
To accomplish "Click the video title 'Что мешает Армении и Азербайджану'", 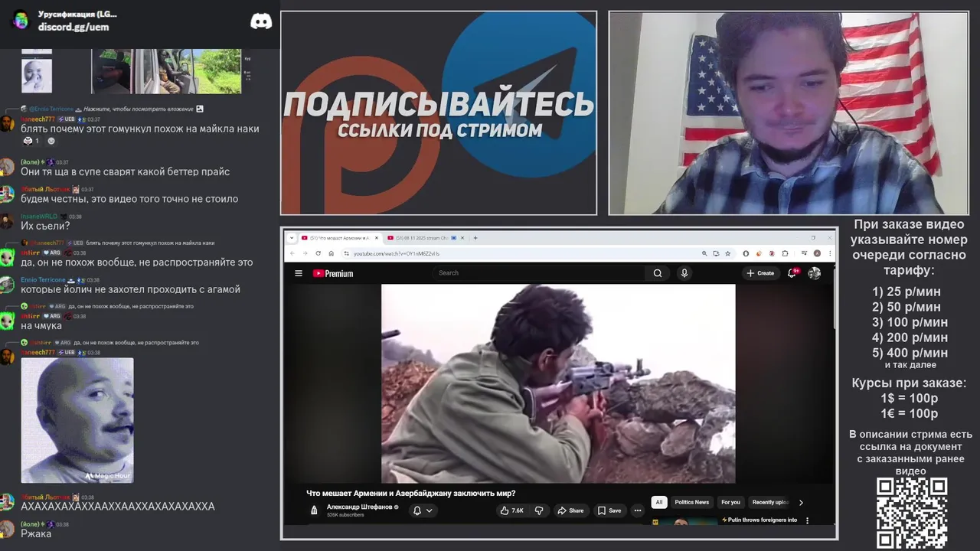I will [410, 494].
